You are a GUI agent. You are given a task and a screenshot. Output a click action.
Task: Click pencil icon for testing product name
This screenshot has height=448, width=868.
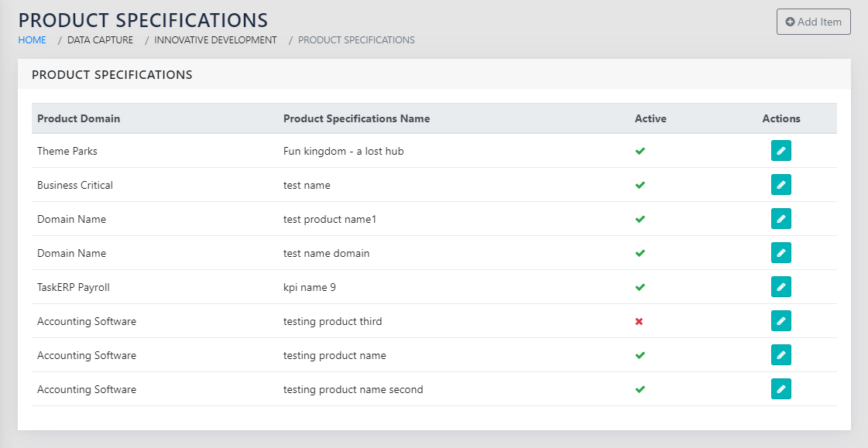coord(781,355)
